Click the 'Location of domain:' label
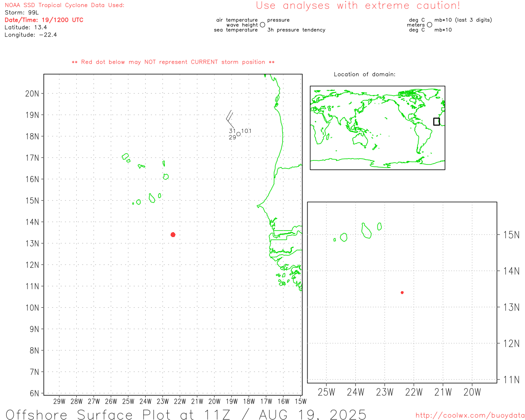Screen dimensions: 525x420 (x=365, y=74)
